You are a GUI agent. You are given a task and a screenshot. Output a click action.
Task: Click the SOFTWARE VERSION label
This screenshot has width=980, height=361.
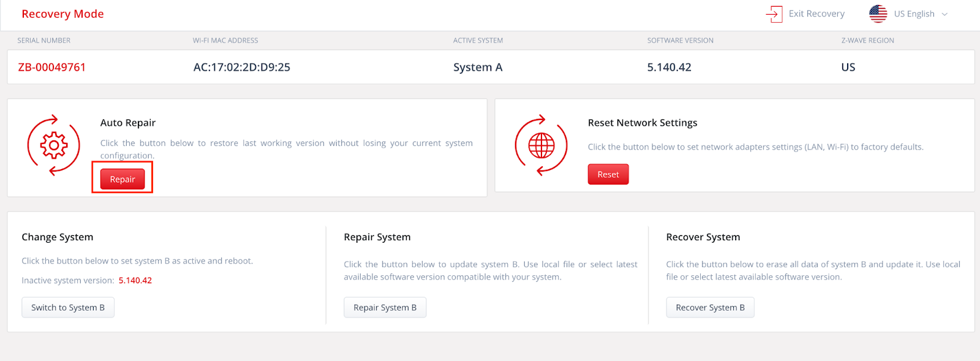tap(680, 40)
